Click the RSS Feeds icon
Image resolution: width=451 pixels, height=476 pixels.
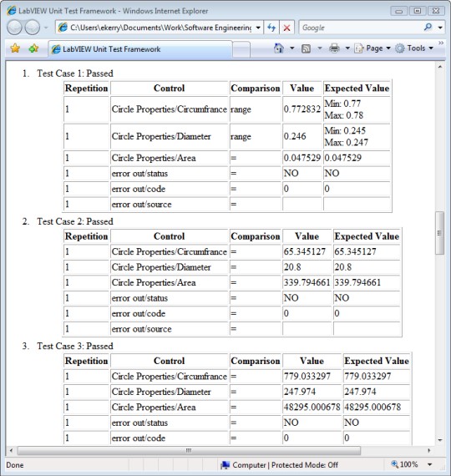click(x=306, y=48)
